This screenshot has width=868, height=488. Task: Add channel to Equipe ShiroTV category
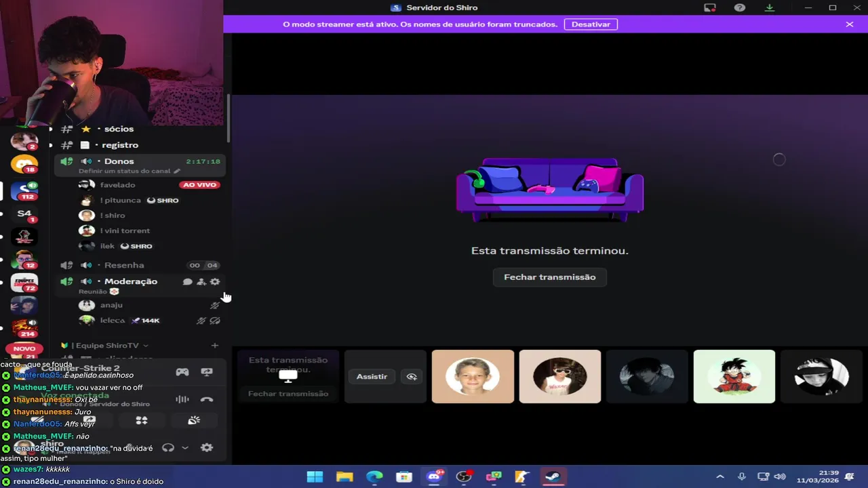click(x=215, y=346)
